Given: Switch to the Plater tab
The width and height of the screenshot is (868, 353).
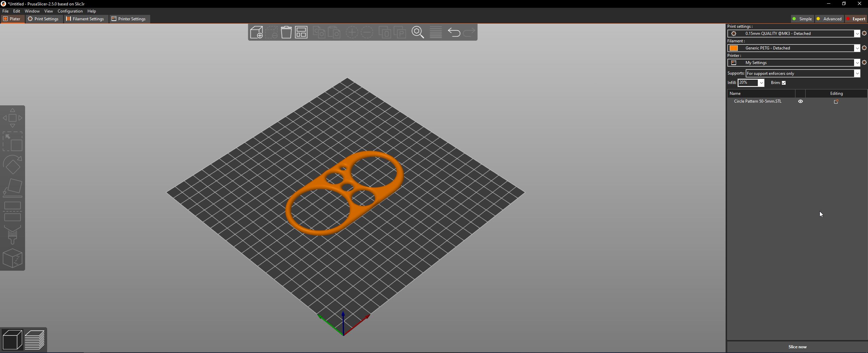Looking at the screenshot, I should click(12, 19).
